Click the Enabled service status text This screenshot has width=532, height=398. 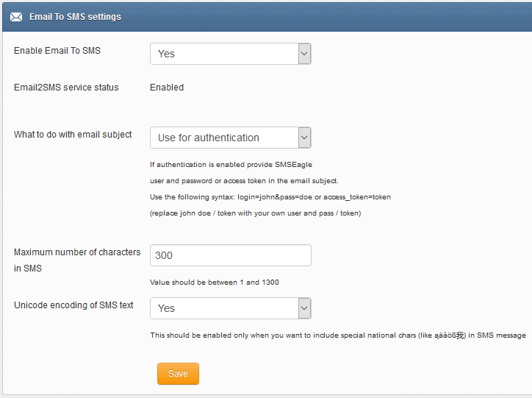point(167,88)
